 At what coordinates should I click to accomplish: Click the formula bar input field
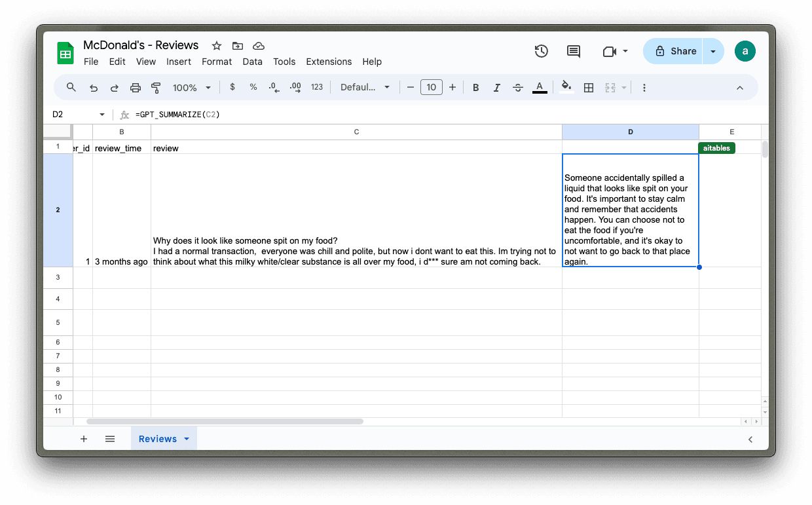click(393, 115)
